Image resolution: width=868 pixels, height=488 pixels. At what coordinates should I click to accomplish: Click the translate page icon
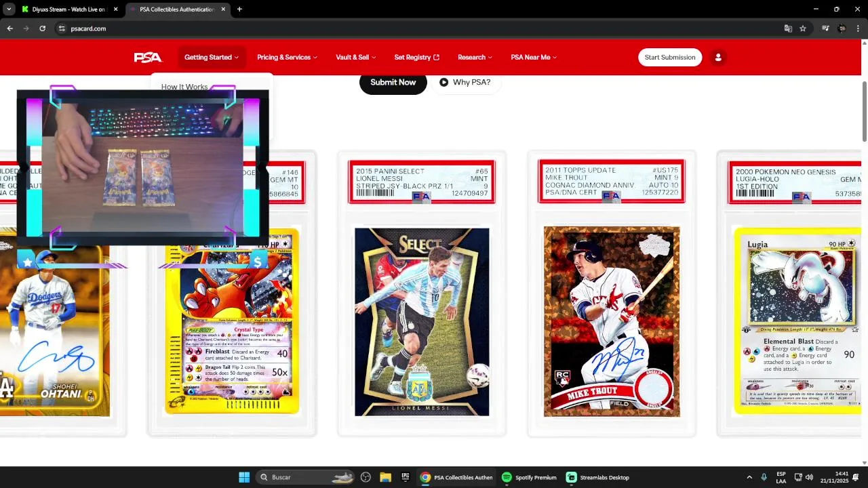click(x=788, y=28)
